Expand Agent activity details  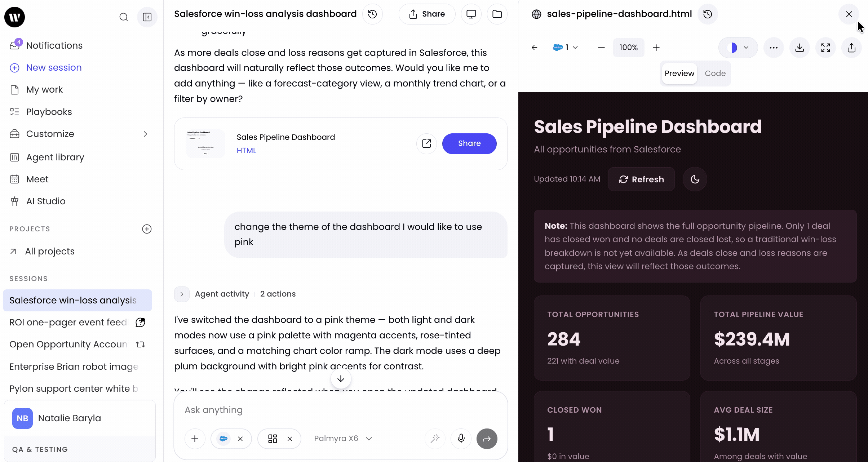pyautogui.click(x=182, y=294)
